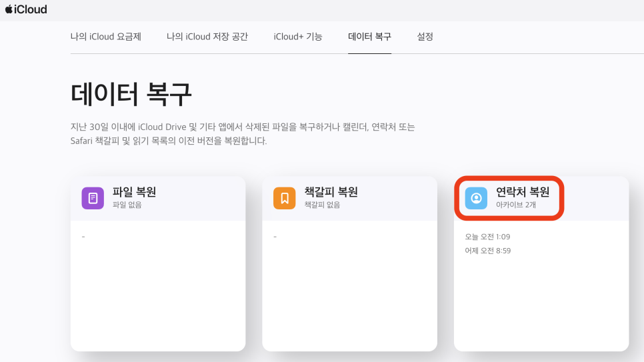Switch to 나의 iCloud 저장 공간 tab
Image resolution: width=644 pixels, height=362 pixels.
click(207, 37)
